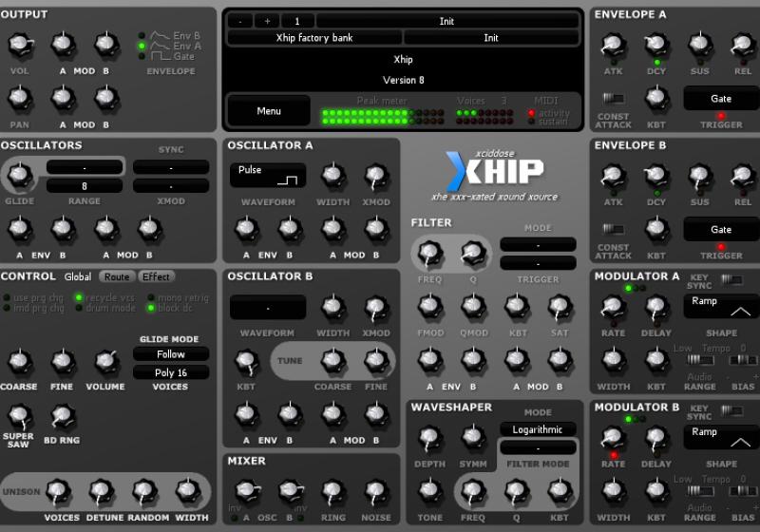The height and width of the screenshot is (532, 760).
Task: Toggle Envelope A Const Attack switch
Action: [613, 98]
